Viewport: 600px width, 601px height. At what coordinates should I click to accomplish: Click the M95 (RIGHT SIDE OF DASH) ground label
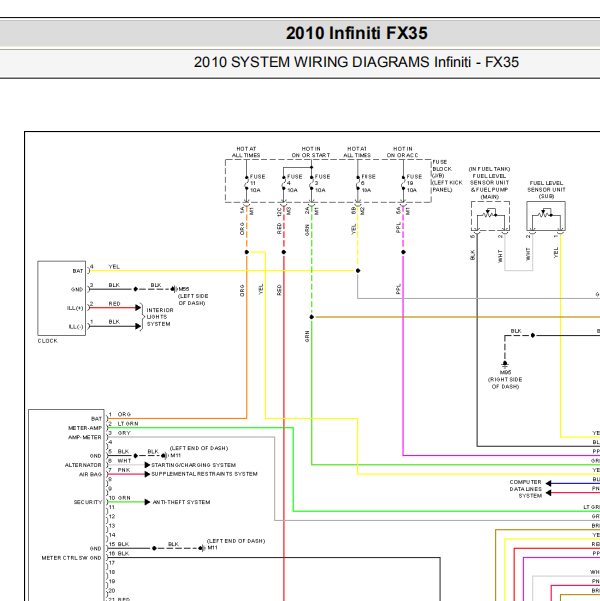(505, 379)
